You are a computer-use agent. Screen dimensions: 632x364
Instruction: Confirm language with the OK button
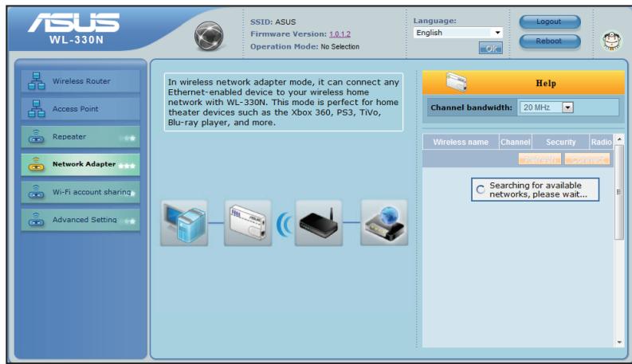click(x=490, y=49)
